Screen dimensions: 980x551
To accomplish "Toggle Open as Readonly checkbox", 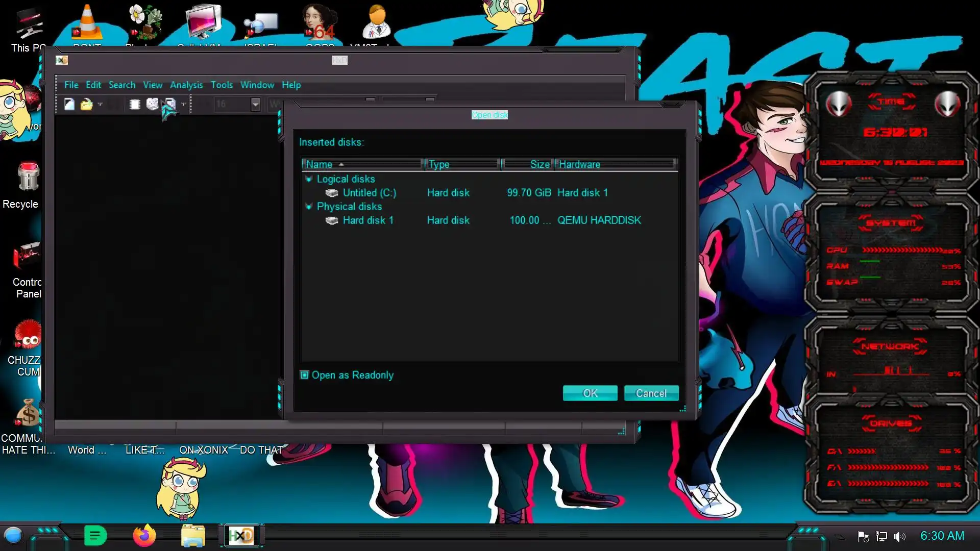I will 305,375.
